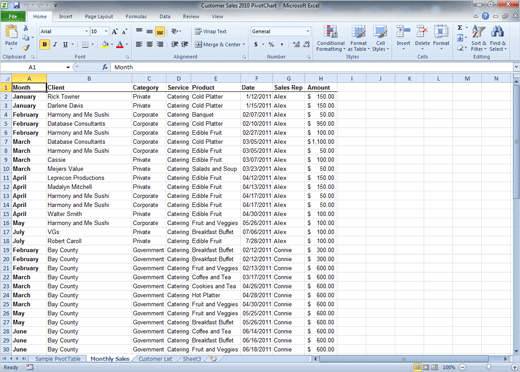This screenshot has height=372, width=520.
Task: Click Percent Style icon
Action: coord(271,44)
